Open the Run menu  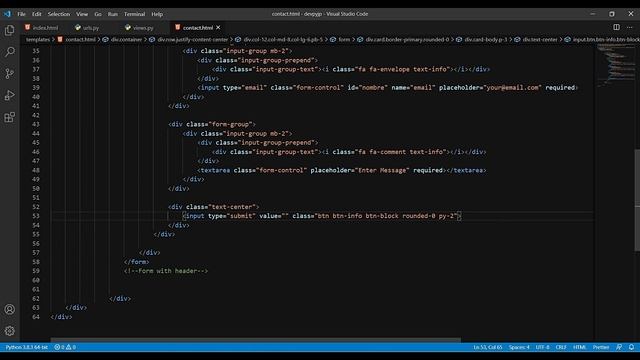click(113, 14)
